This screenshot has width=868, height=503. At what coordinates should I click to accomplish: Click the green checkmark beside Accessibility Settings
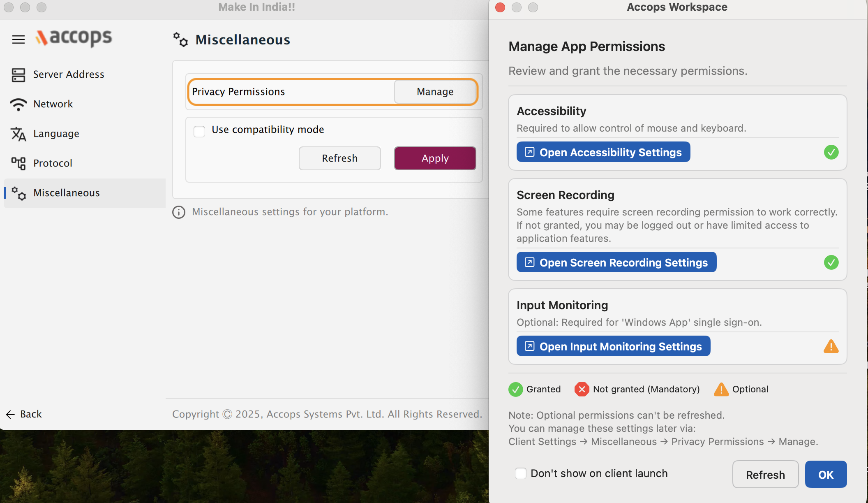click(x=831, y=152)
